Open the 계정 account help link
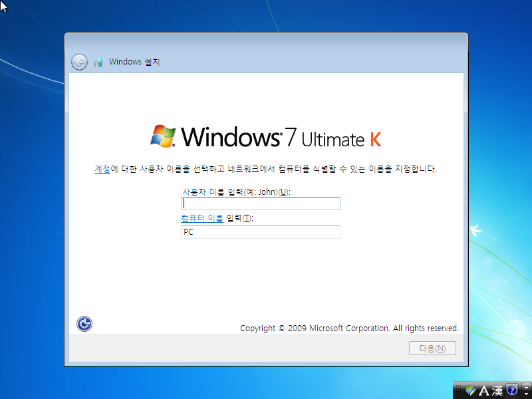The width and height of the screenshot is (532, 399). (102, 169)
